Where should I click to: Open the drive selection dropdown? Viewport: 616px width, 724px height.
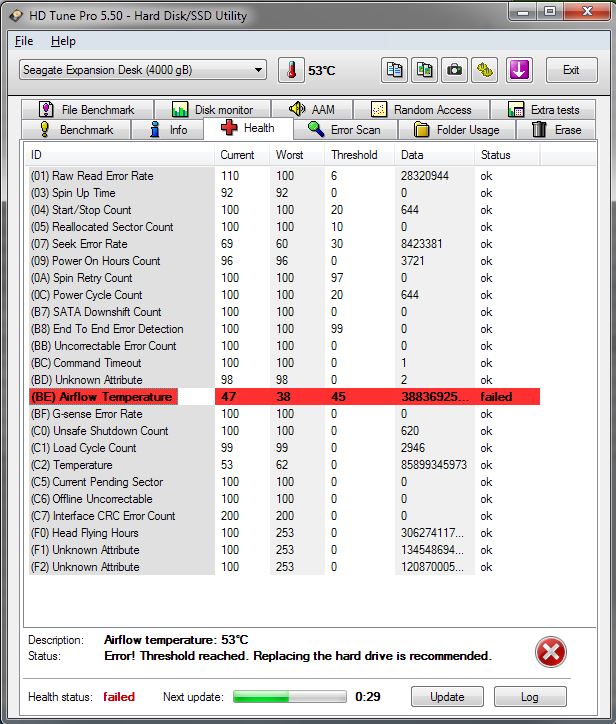tap(143, 70)
